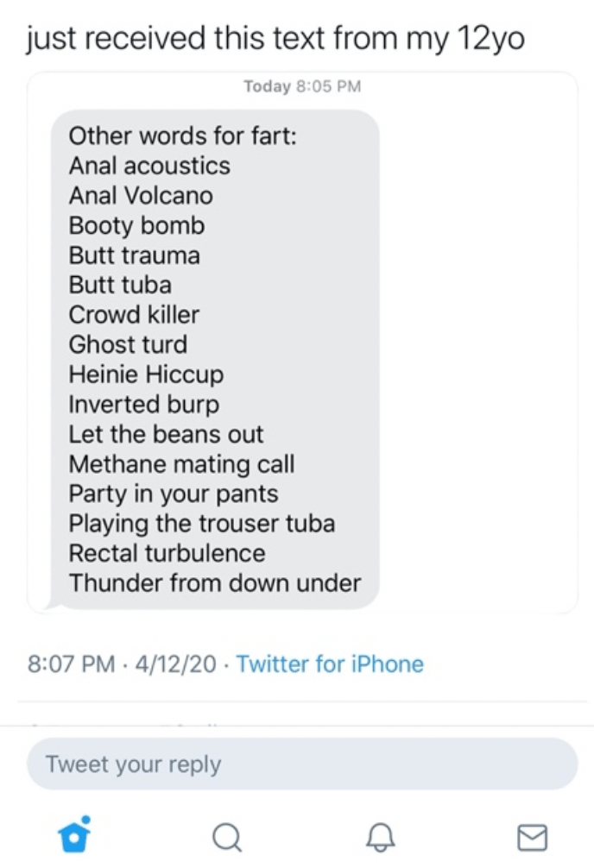Click the Today 8:05 PM message timestamp
The height and width of the screenshot is (868, 594).
point(302,86)
